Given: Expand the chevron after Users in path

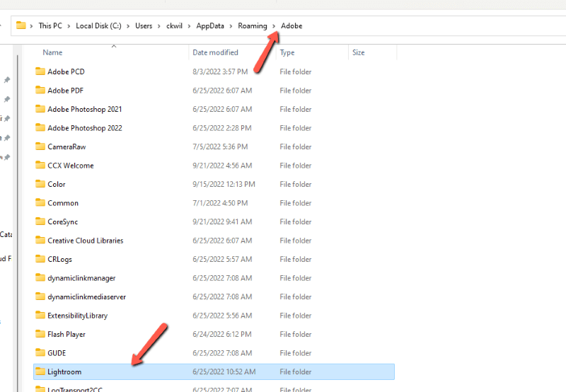Looking at the screenshot, I should pos(158,26).
